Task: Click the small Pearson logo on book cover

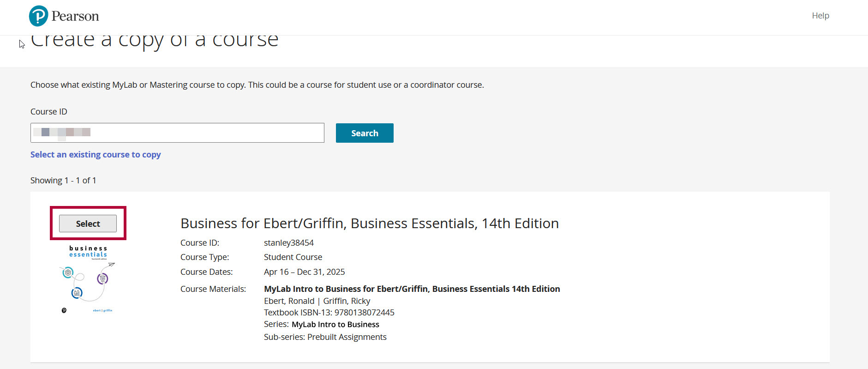Action: click(x=64, y=310)
